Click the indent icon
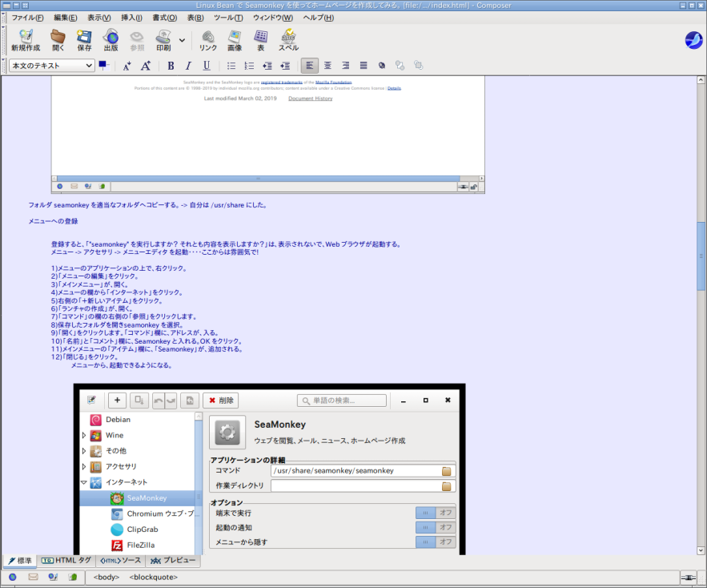707x588 pixels. pos(285,66)
